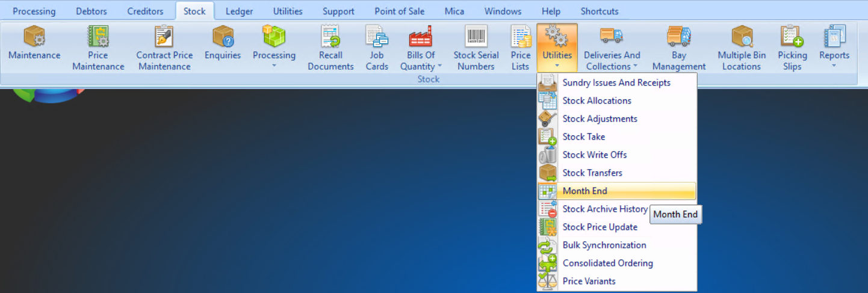Open Price Maintenance icon

[98, 36]
